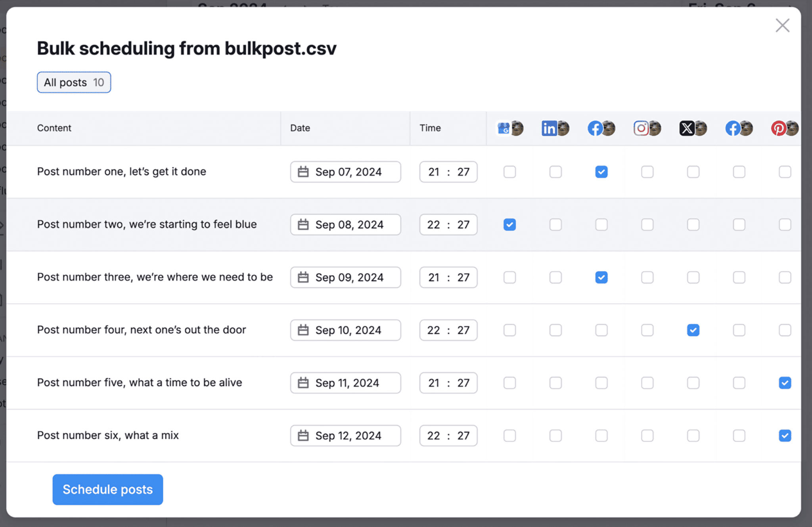Uncheck Pinterest for Post number five
Image resolution: width=812 pixels, height=527 pixels.
[x=785, y=383]
